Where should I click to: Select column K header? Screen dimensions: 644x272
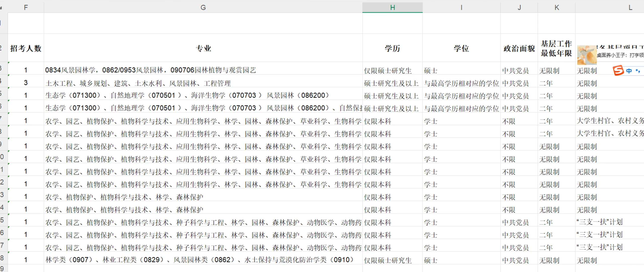click(x=556, y=8)
